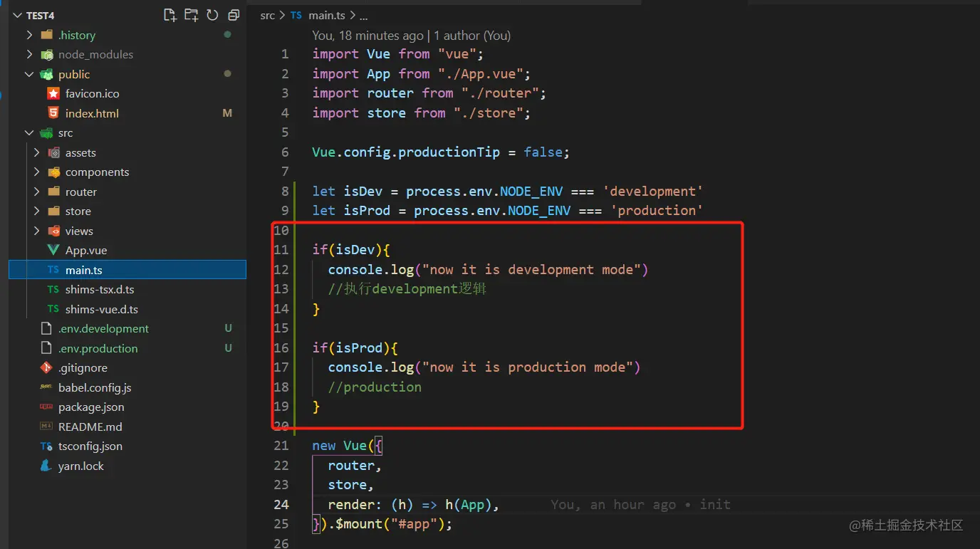Click the "You, an hour ago • init" annotation
The width and height of the screenshot is (980, 549).
coord(640,504)
